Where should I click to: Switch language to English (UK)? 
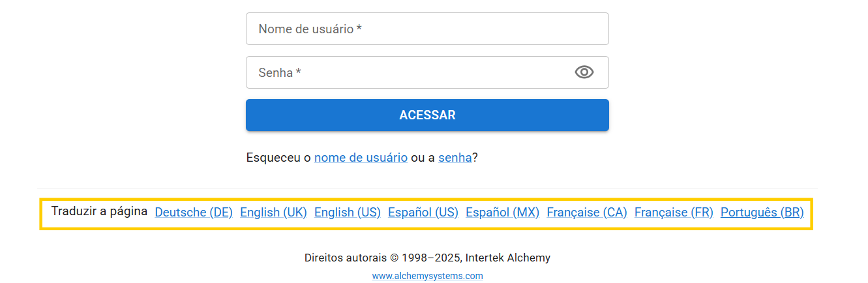[x=273, y=213]
